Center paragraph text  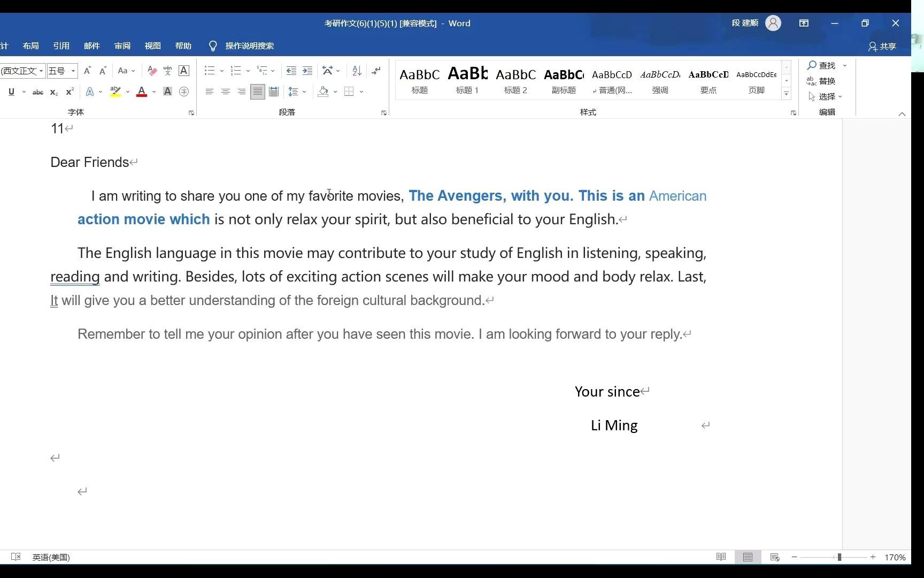tap(226, 92)
